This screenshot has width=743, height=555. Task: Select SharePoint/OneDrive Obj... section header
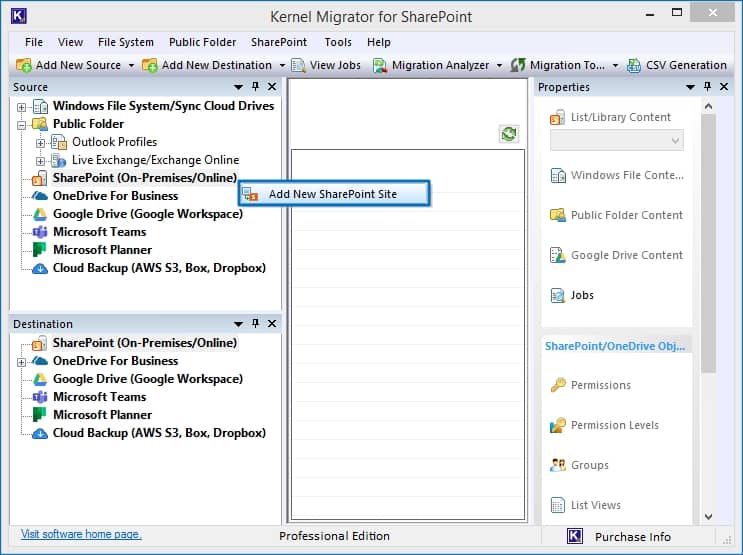(x=615, y=346)
